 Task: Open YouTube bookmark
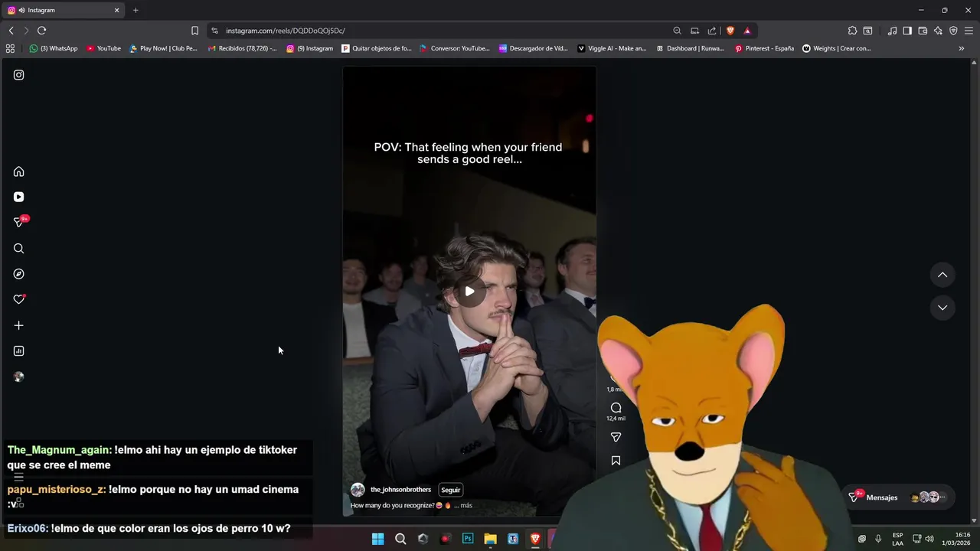click(103, 48)
